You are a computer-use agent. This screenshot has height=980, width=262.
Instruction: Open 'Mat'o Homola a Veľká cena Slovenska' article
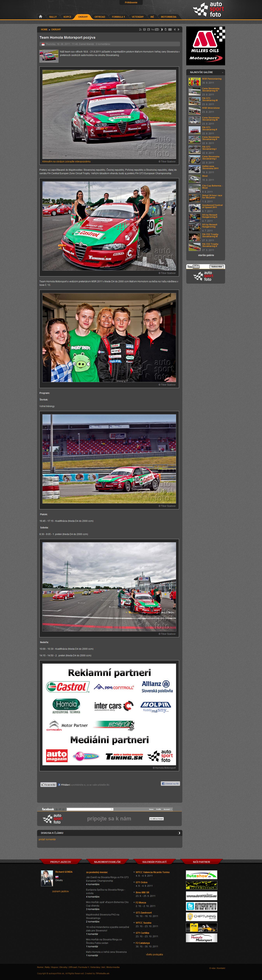tap(106, 952)
